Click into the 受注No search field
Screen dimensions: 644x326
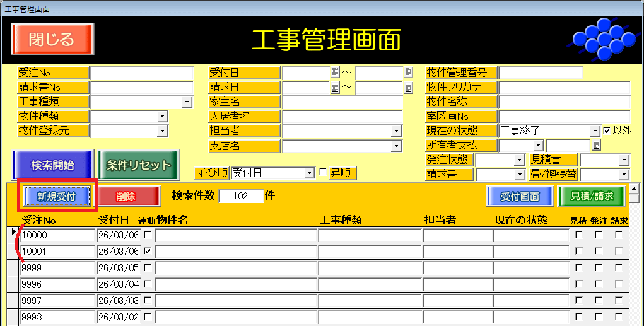pyautogui.click(x=142, y=73)
